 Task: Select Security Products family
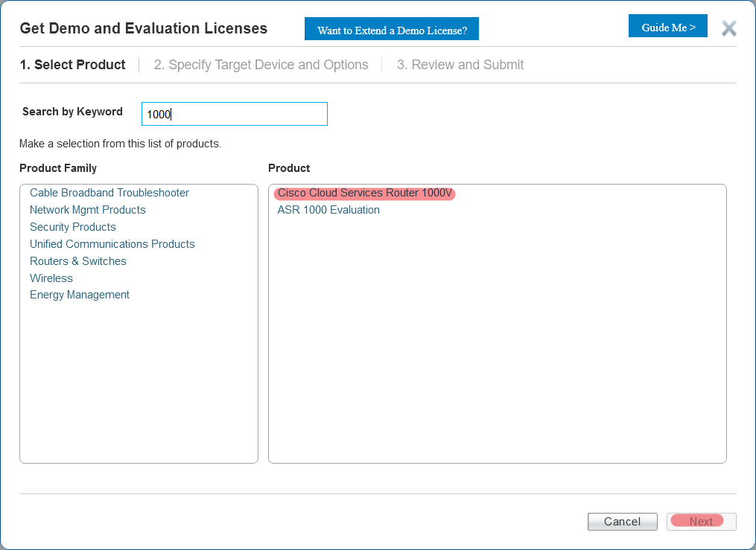pos(73,227)
